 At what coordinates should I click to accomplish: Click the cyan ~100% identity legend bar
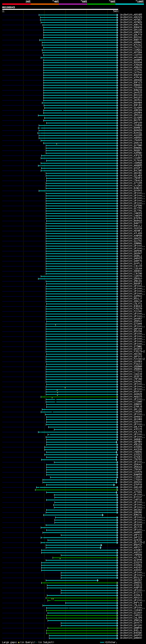click(130, 4)
